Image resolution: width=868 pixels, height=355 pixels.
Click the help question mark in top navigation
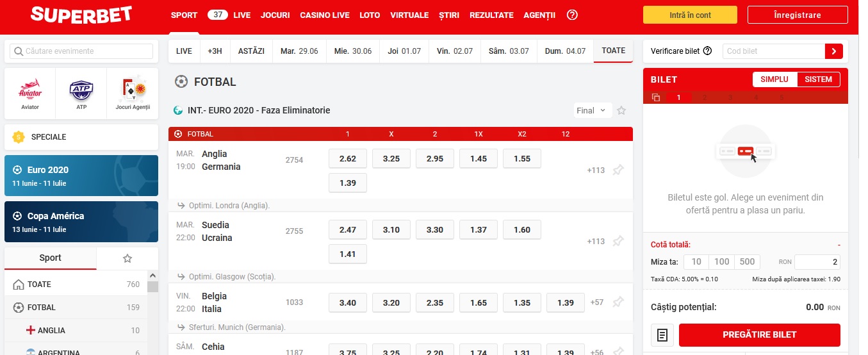(x=572, y=15)
